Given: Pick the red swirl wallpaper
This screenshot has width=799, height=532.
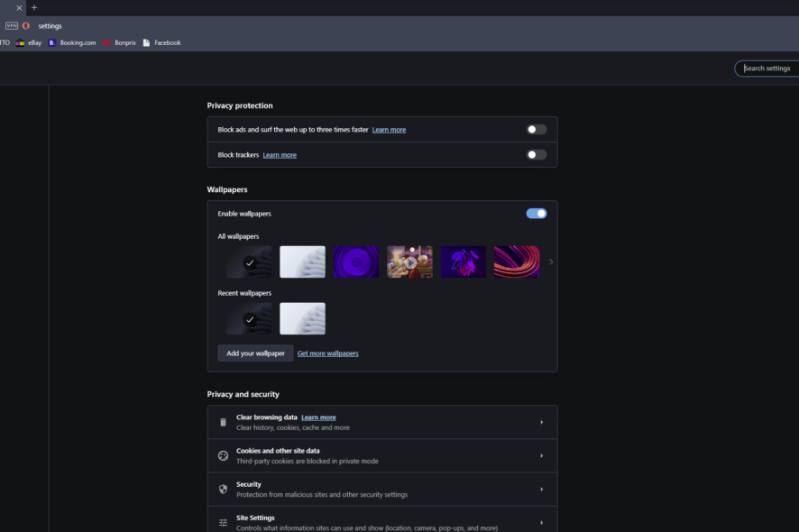Looking at the screenshot, I should pyautogui.click(x=517, y=261).
